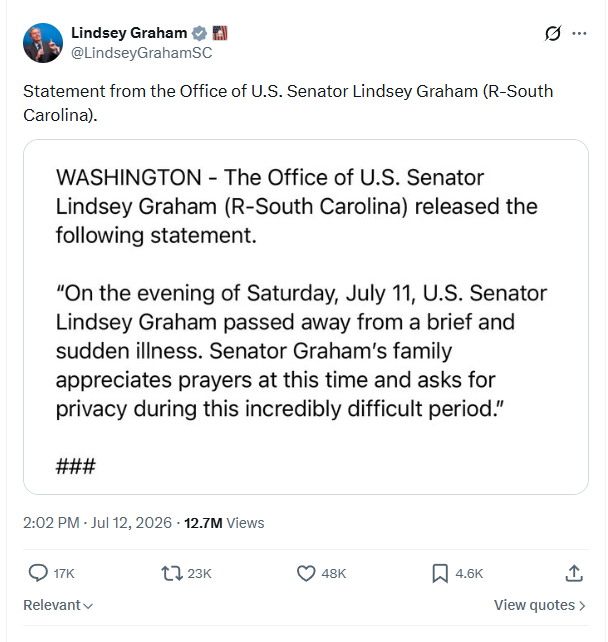Viewport: 608px width, 642px height.
Task: Repost using the retweet arrows icon
Action: [x=172, y=573]
